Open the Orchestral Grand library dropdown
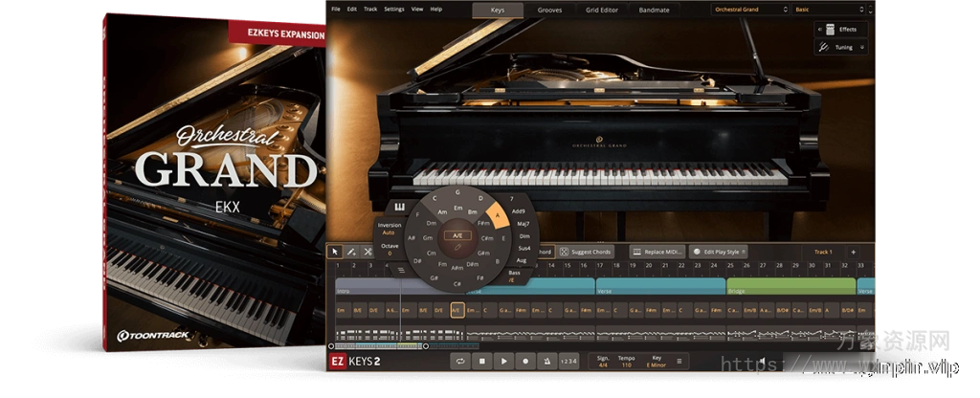 (750, 10)
